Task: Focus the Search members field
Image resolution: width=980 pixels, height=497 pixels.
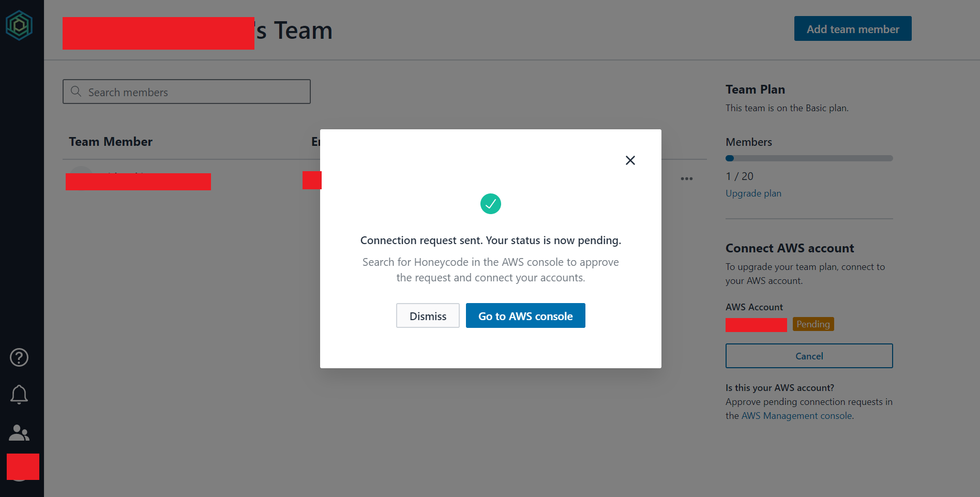Action: (187, 92)
